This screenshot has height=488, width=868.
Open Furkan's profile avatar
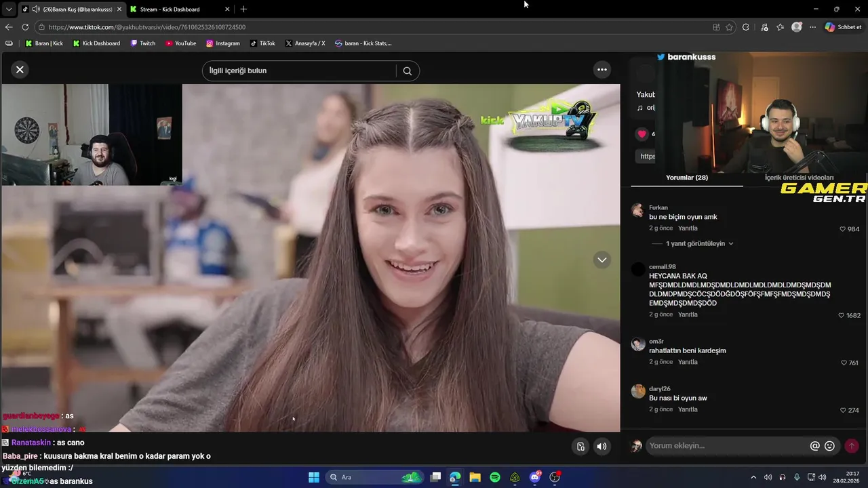point(637,210)
